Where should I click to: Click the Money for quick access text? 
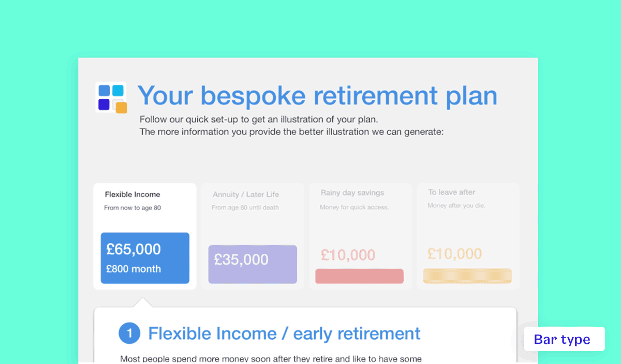354,207
